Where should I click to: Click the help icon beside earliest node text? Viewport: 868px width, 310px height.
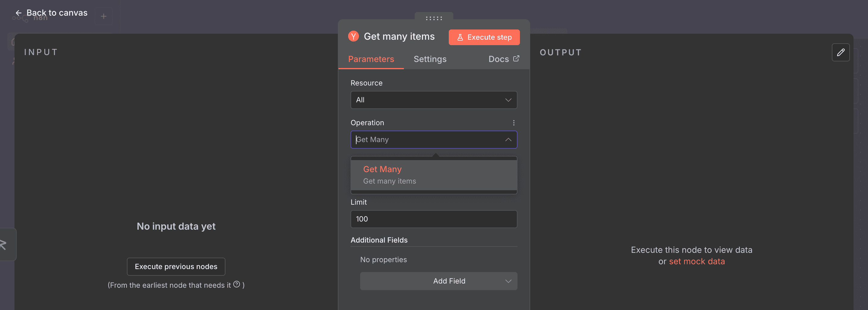point(237,284)
